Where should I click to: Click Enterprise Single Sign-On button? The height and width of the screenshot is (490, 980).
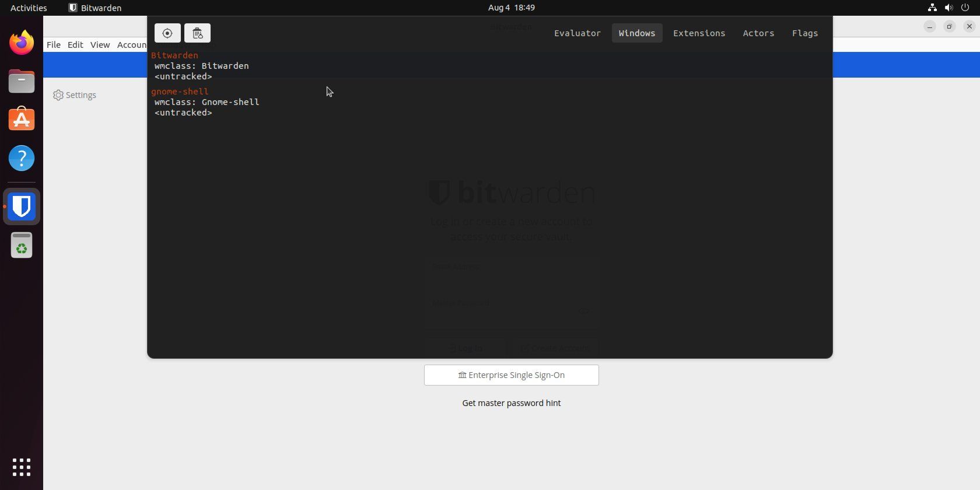pyautogui.click(x=512, y=375)
